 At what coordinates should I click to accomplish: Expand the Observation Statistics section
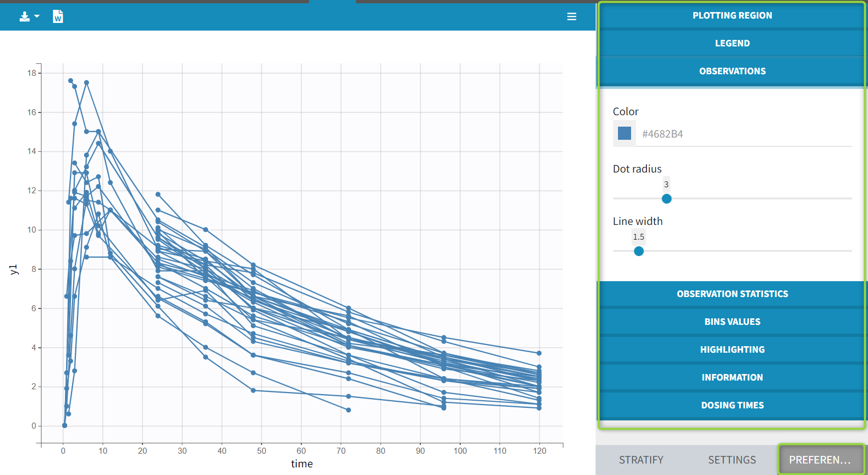(x=732, y=294)
